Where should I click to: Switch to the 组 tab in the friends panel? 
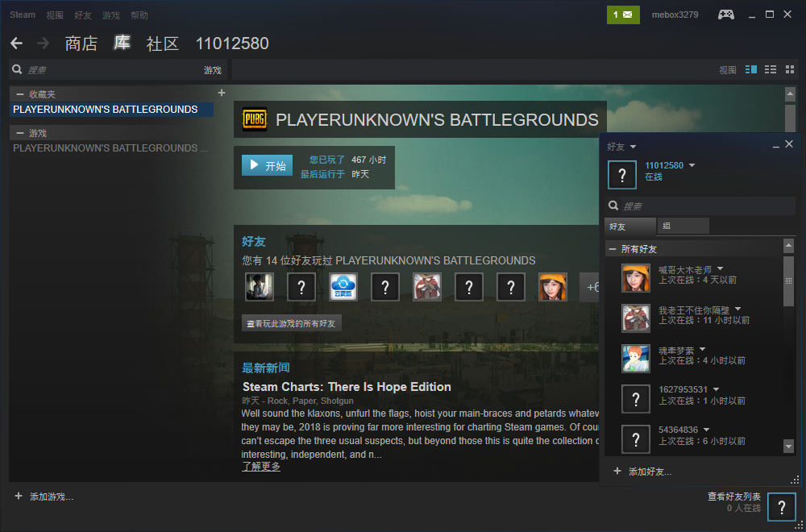click(x=683, y=226)
